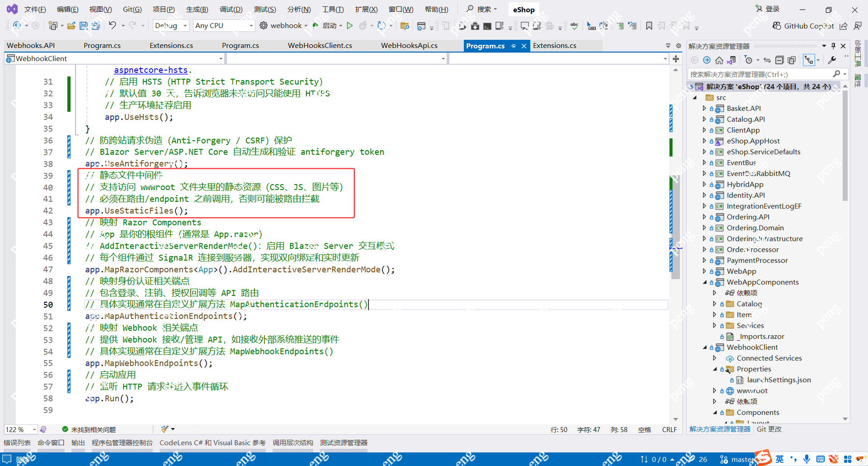Click Show All Files icon in Solution Explorer
868x466 pixels.
[792, 60]
